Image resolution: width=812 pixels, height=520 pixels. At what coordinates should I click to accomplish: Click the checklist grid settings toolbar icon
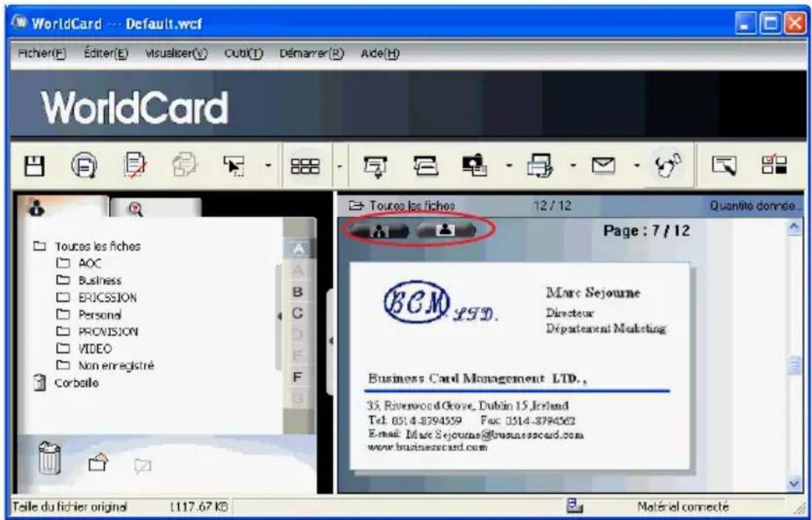pos(774,166)
